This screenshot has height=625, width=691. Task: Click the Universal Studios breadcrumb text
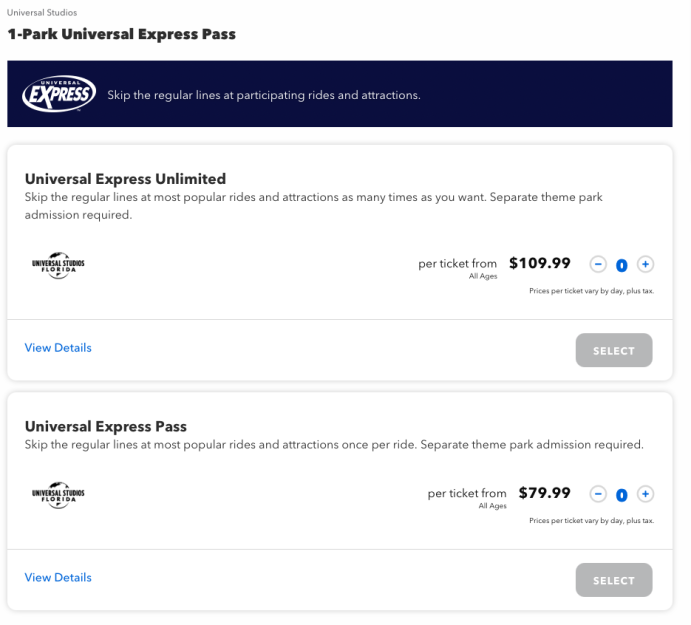[x=42, y=12]
